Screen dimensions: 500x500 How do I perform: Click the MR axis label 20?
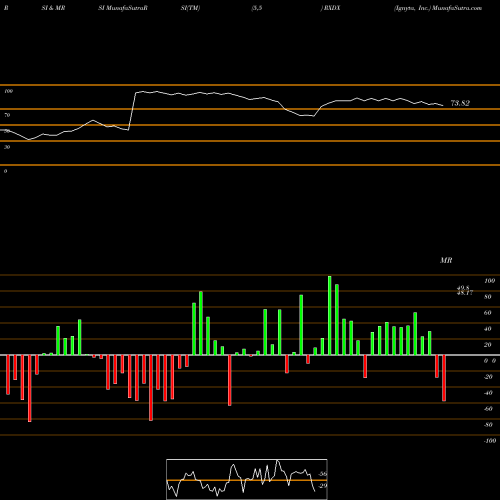click(x=488, y=345)
